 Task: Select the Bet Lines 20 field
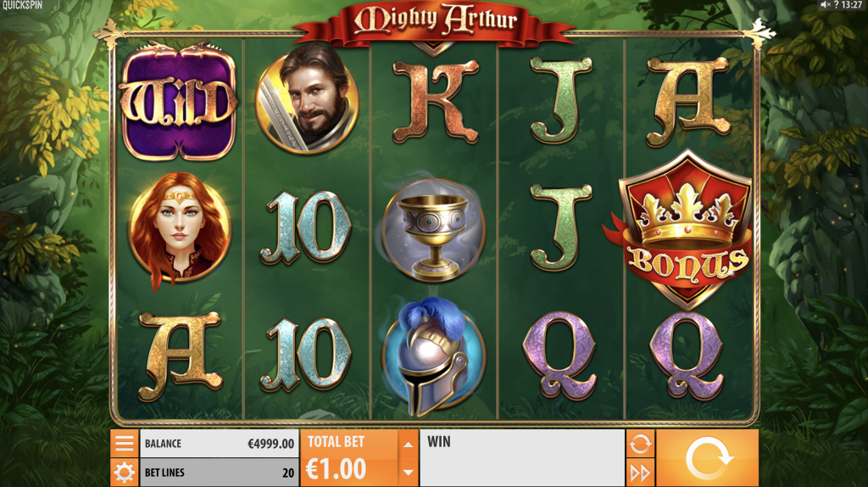(220, 473)
